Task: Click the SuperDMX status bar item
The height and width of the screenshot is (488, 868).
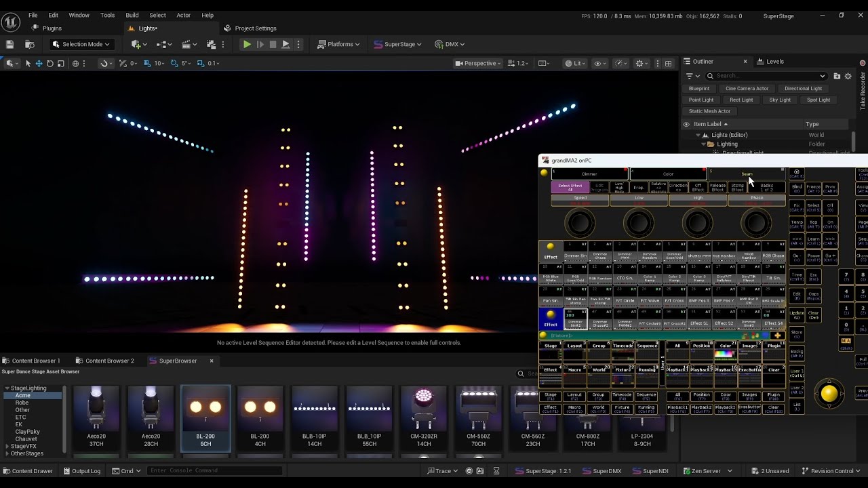Action: coord(601,471)
